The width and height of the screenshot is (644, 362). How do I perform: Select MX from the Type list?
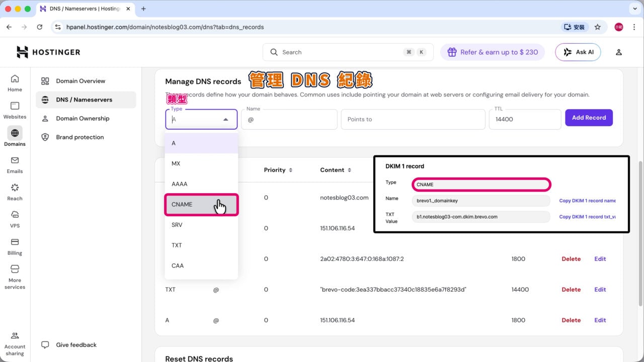click(x=201, y=163)
